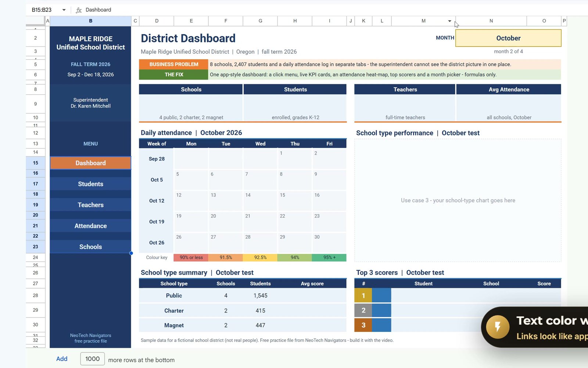The height and width of the screenshot is (368, 588).
Task: Select the "Avg Attendance" card header
Action: [509, 89]
